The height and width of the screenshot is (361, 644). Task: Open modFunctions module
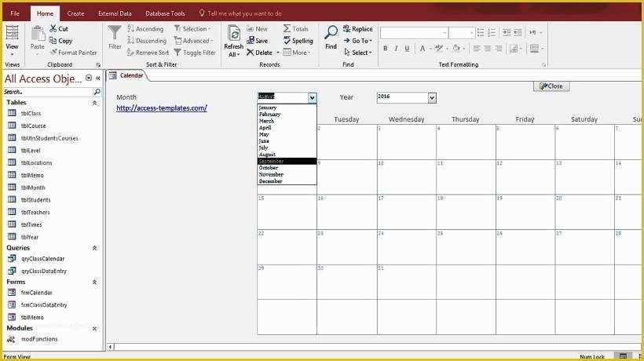click(x=39, y=339)
